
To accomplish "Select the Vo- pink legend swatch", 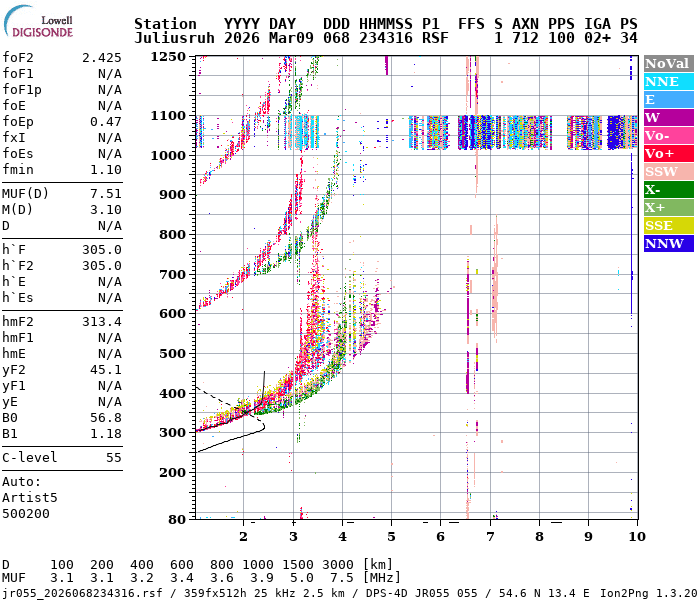I will click(x=667, y=135).
